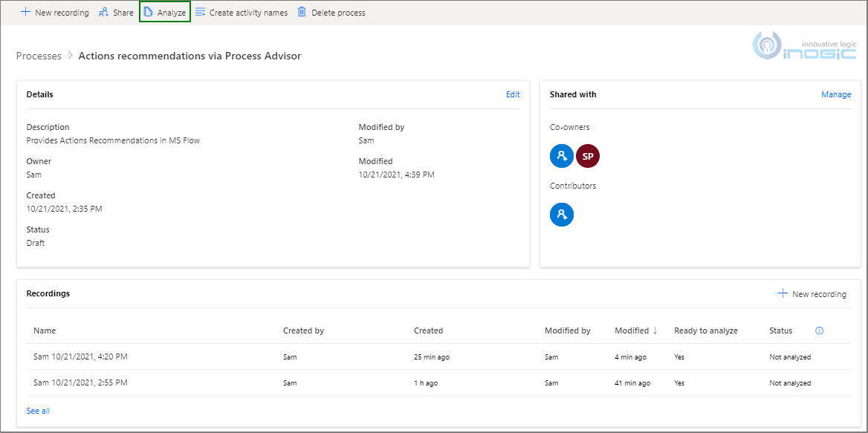This screenshot has width=868, height=433.
Task: Click the Edit link in Details card
Action: 513,94
